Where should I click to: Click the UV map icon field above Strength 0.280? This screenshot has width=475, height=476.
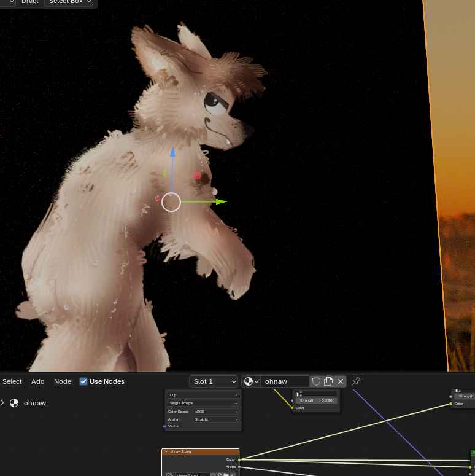pyautogui.click(x=317, y=394)
